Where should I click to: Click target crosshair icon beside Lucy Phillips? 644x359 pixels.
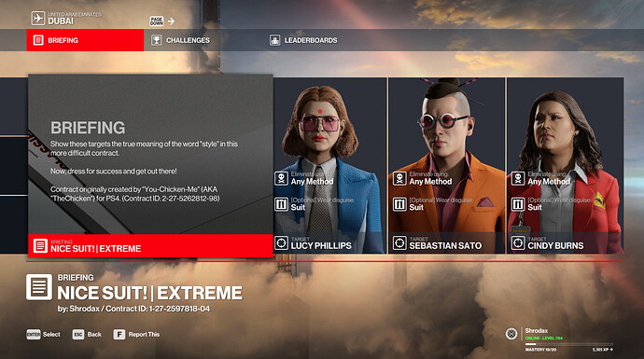click(x=281, y=242)
